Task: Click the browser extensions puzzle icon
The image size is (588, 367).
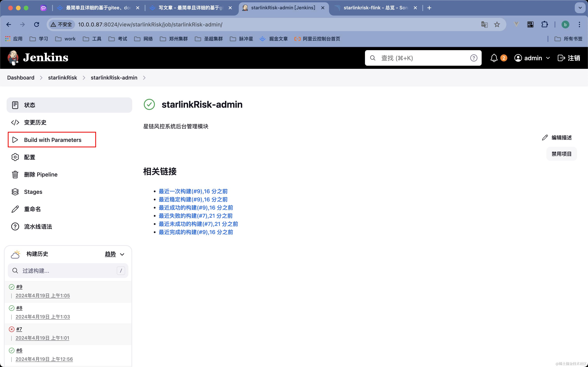Action: point(545,24)
